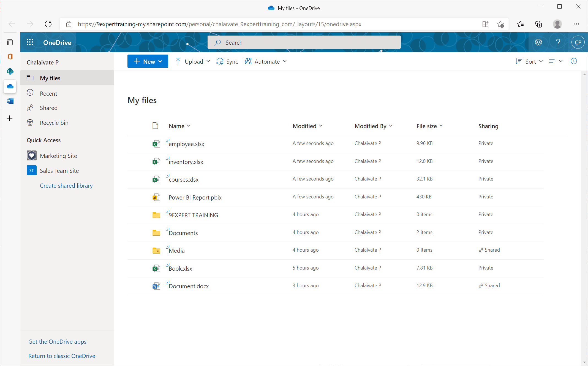Select the Media folder row

click(x=176, y=250)
